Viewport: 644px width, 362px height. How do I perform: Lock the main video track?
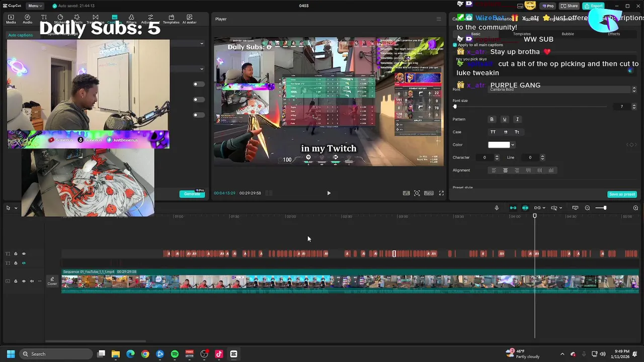(x=16, y=281)
